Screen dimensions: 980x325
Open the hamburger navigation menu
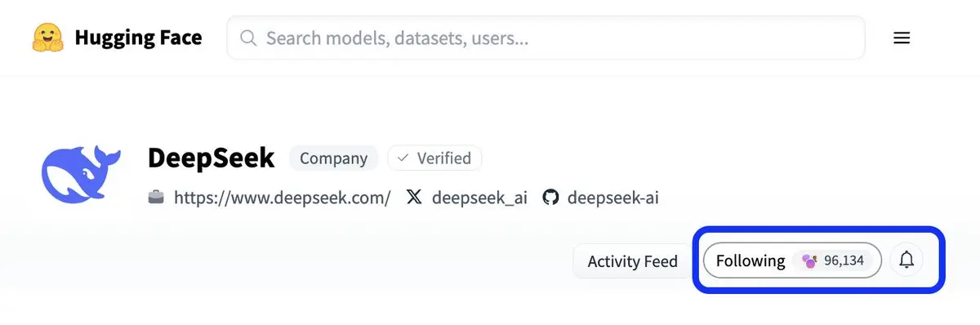coord(902,38)
